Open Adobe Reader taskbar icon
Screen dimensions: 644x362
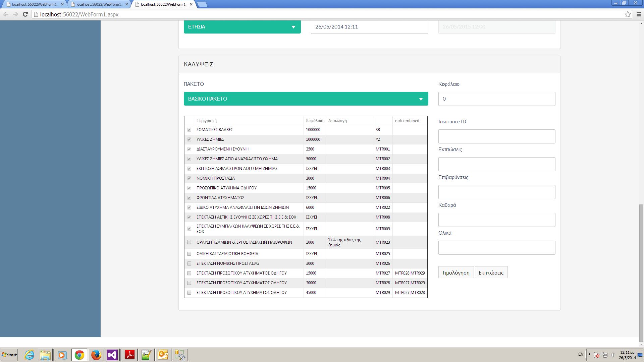click(129, 355)
